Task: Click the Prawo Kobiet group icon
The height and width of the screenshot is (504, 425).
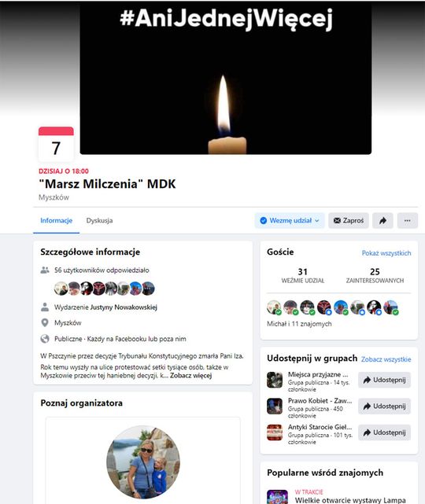Action: 275,407
